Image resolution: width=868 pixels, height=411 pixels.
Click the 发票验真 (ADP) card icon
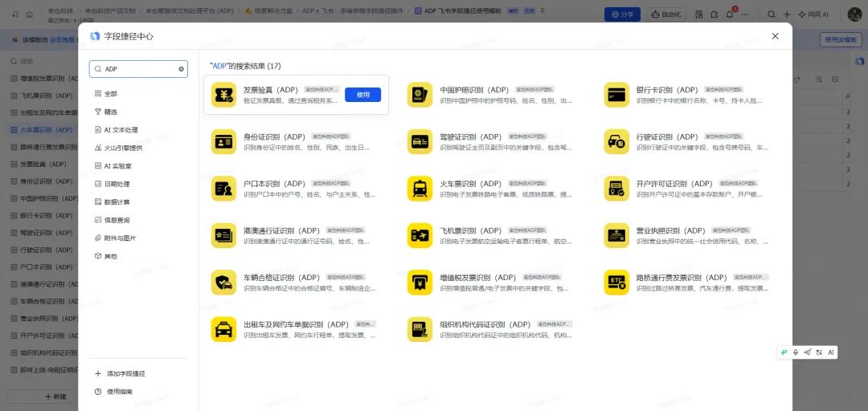click(223, 95)
